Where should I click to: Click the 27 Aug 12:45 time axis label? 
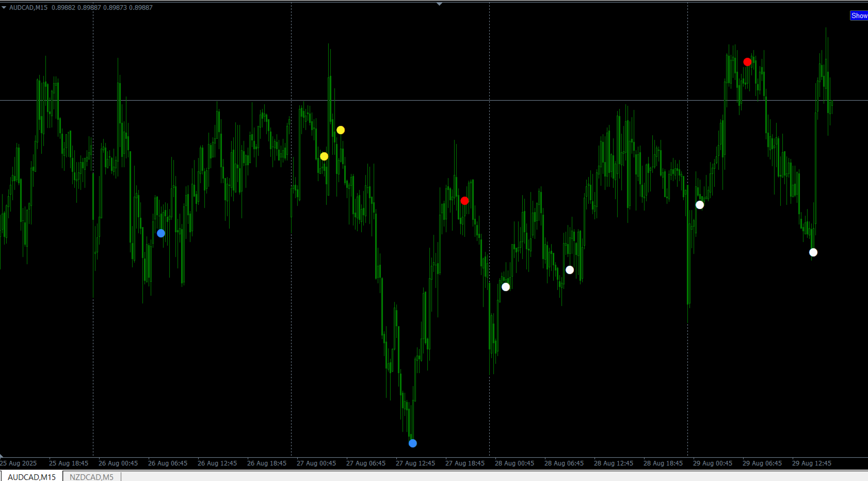tap(415, 463)
